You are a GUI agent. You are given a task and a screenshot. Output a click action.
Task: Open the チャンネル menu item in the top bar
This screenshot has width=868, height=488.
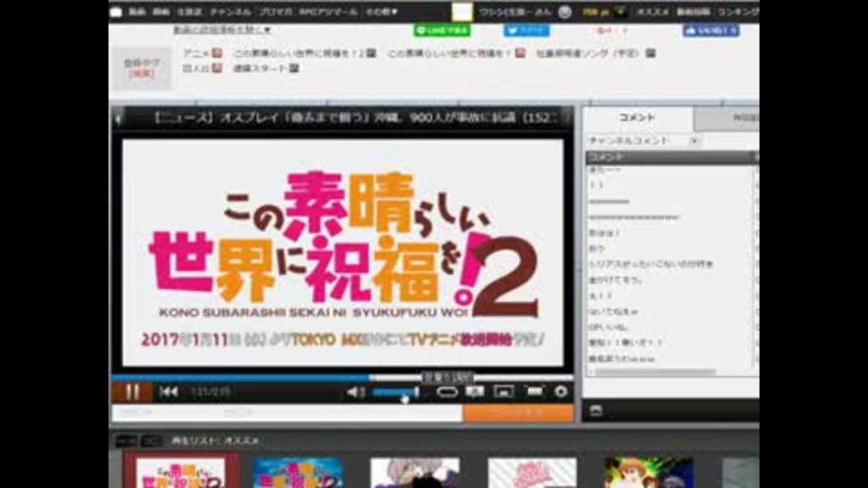coord(230,12)
